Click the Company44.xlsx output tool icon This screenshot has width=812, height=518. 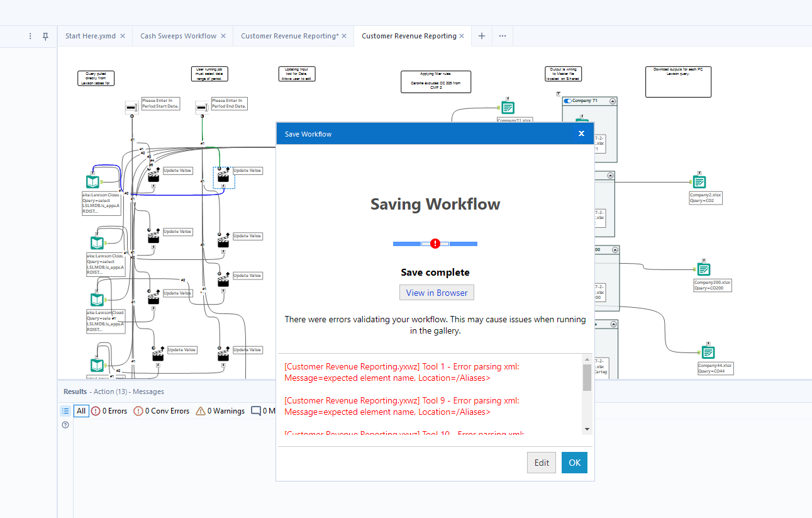pos(708,352)
